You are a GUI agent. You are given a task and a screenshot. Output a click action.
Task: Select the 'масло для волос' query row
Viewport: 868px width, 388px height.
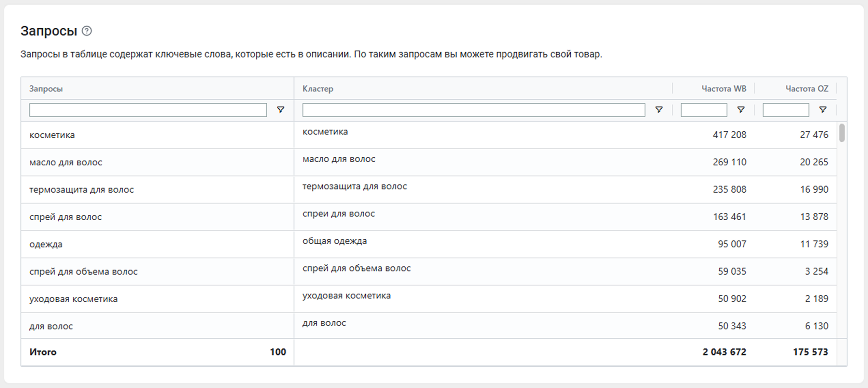click(66, 162)
